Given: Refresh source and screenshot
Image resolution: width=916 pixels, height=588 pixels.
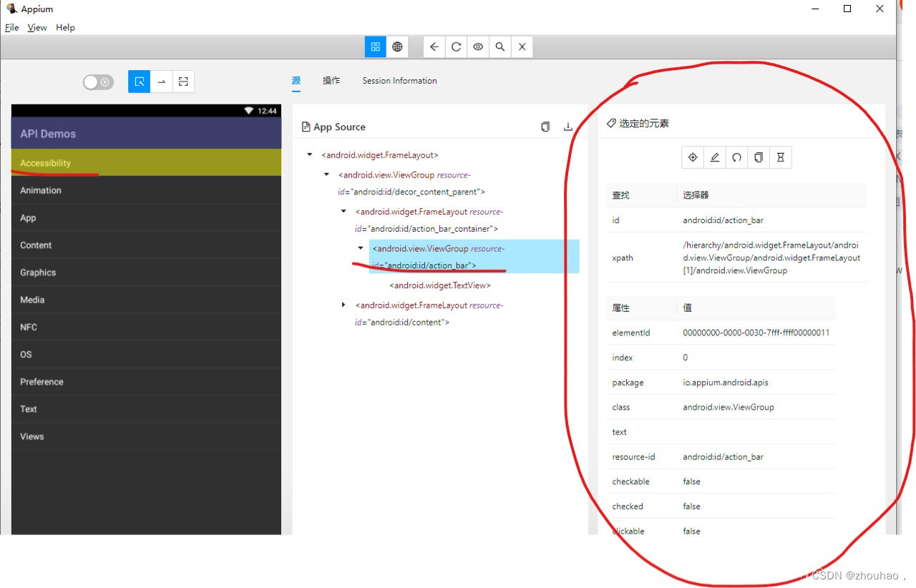Looking at the screenshot, I should point(456,46).
